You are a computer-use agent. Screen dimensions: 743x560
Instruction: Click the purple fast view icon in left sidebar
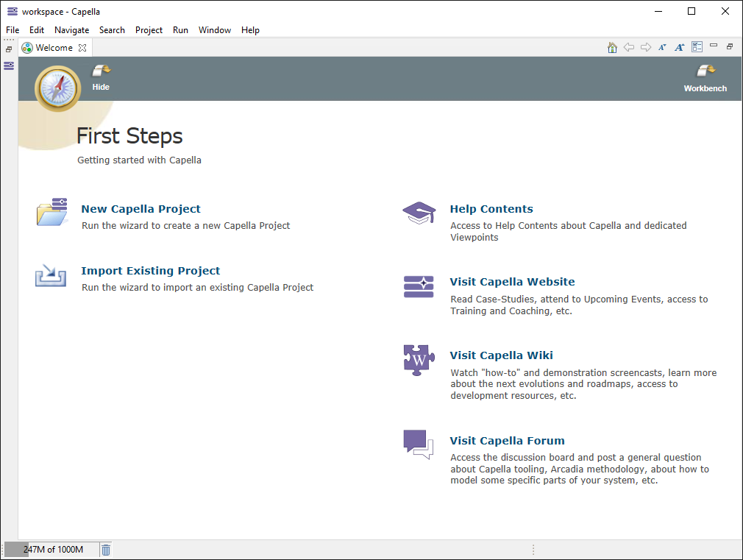(8, 65)
